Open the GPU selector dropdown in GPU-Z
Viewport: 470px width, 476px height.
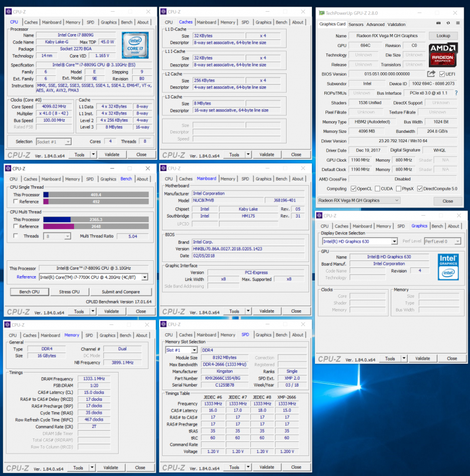(x=359, y=200)
